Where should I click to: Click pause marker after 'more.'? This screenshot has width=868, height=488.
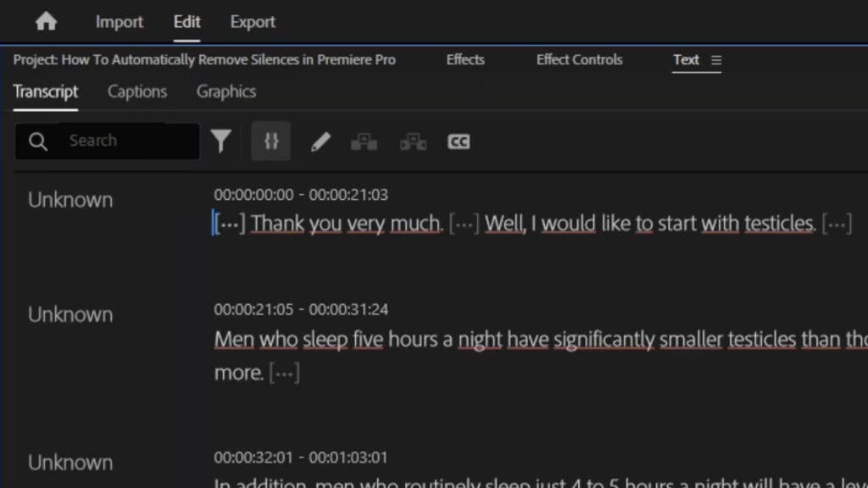coord(285,373)
